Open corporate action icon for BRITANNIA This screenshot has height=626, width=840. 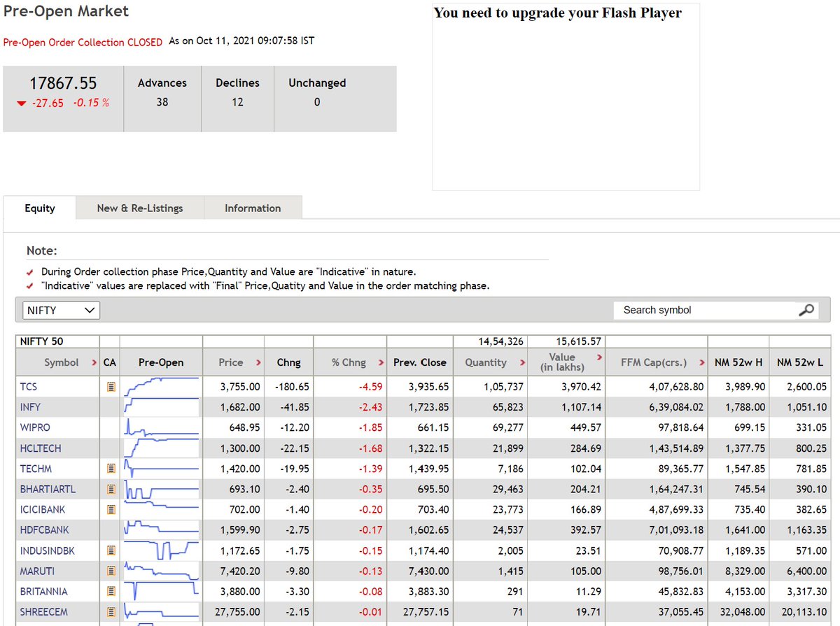coord(110,592)
